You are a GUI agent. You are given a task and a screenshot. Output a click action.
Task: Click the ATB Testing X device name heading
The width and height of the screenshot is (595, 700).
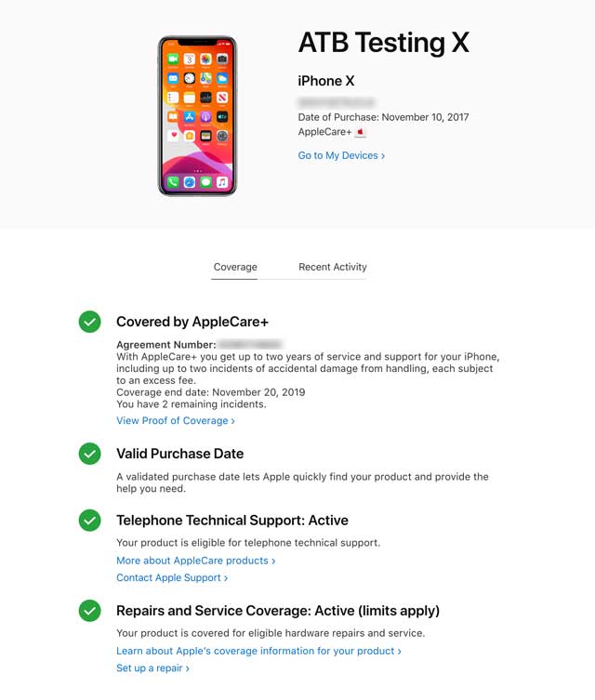[x=384, y=43]
